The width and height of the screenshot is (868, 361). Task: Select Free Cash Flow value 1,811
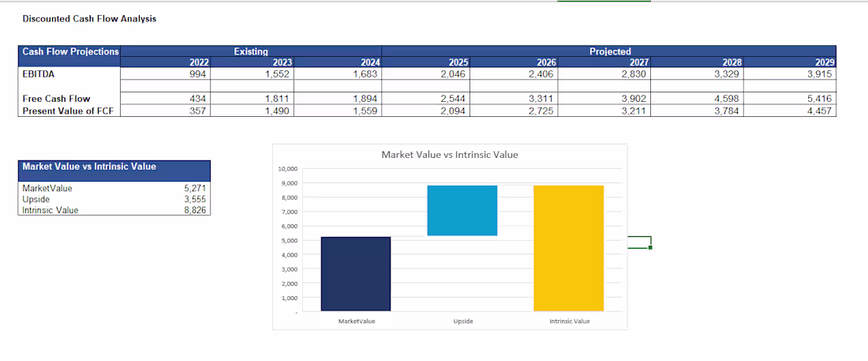(x=251, y=99)
